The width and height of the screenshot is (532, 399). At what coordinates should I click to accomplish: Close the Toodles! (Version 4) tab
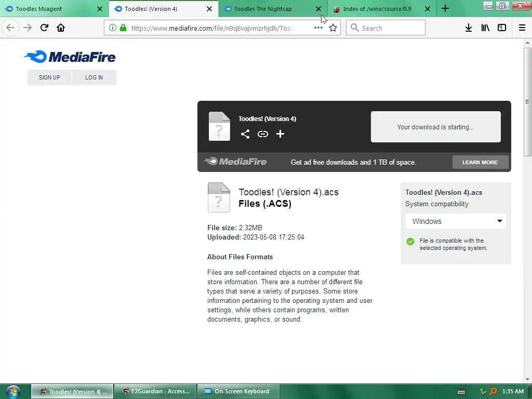(209, 9)
